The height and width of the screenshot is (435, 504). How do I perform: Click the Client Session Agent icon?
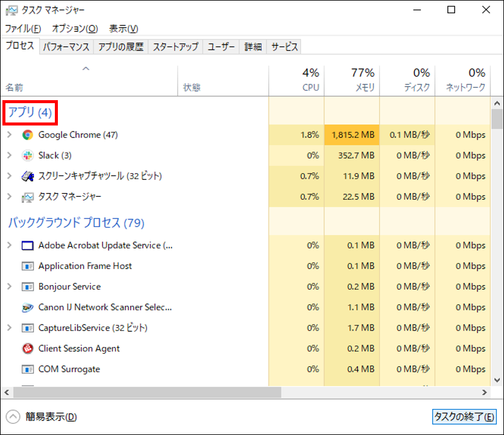pos(28,349)
